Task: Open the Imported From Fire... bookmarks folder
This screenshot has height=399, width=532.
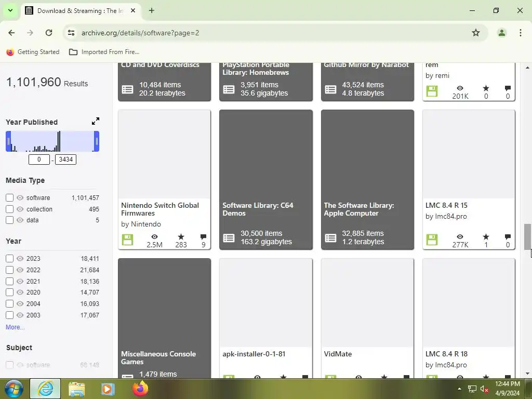Action: point(104,52)
